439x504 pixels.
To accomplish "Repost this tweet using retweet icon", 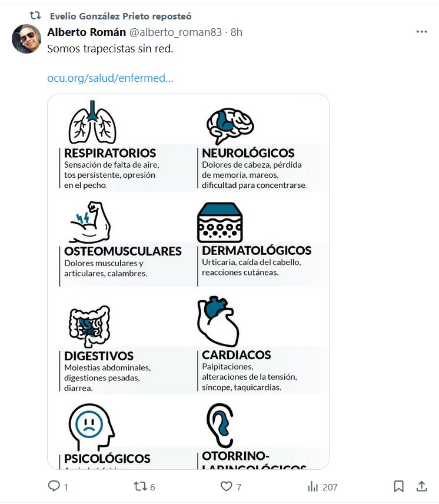I will coord(140,486).
